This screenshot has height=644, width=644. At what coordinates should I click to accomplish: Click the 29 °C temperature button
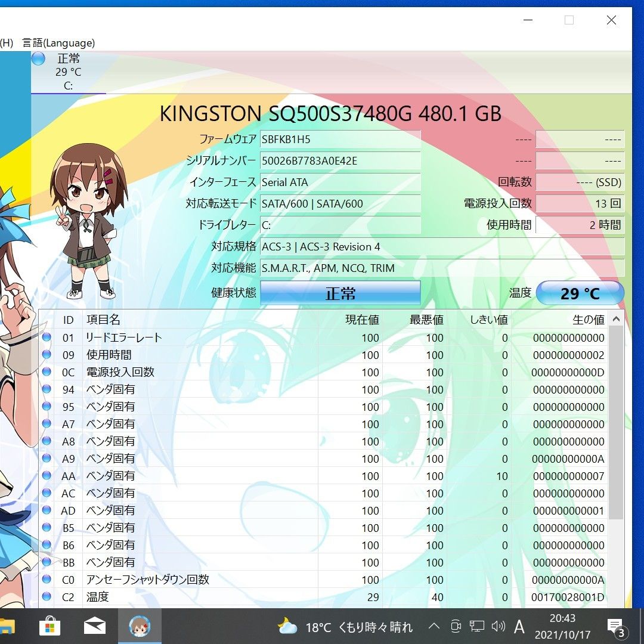pos(580,293)
